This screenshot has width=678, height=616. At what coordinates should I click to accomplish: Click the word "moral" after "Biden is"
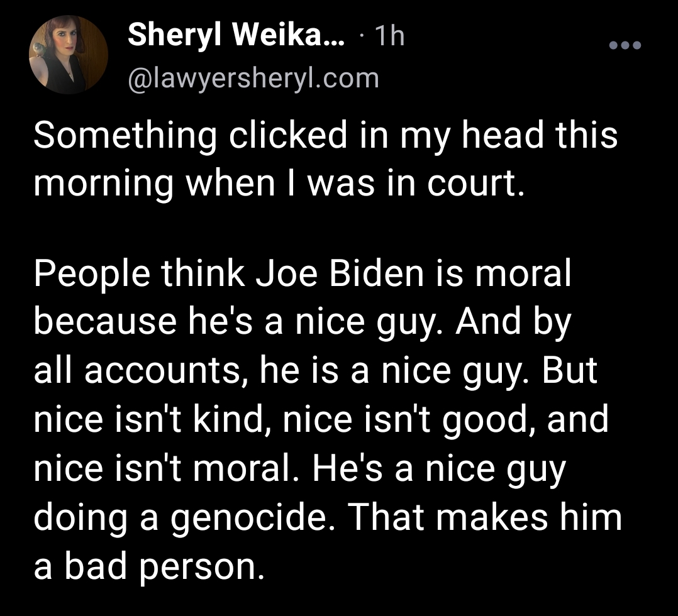click(523, 274)
